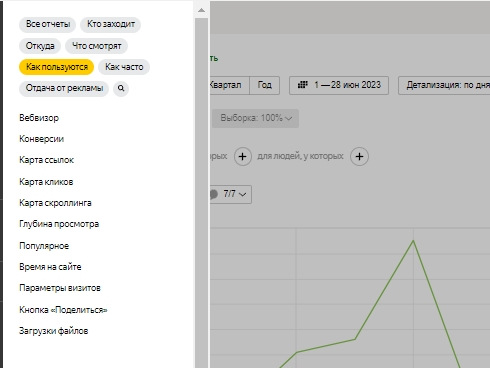
Task: Open the Время на сайте report
Action: pos(50,267)
